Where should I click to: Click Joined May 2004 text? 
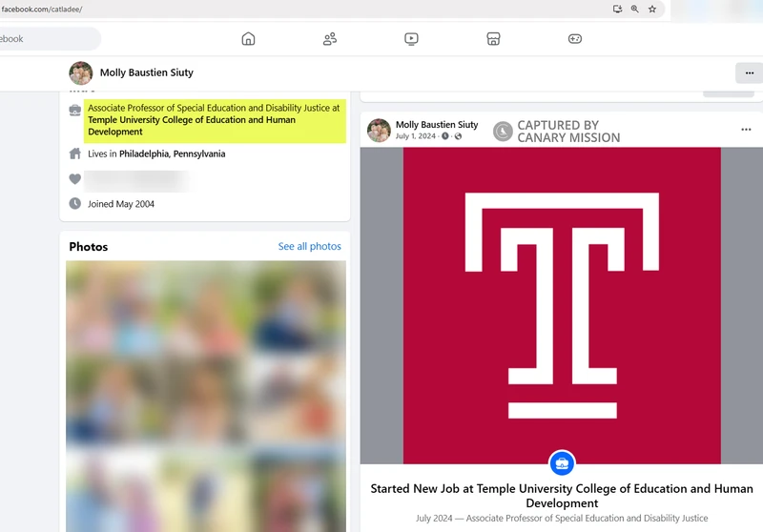pos(121,204)
